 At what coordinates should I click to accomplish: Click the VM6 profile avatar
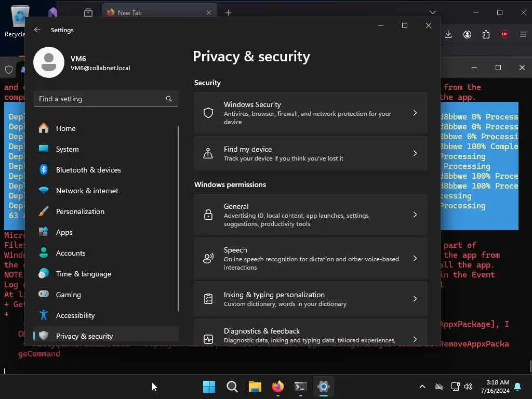[49, 62]
